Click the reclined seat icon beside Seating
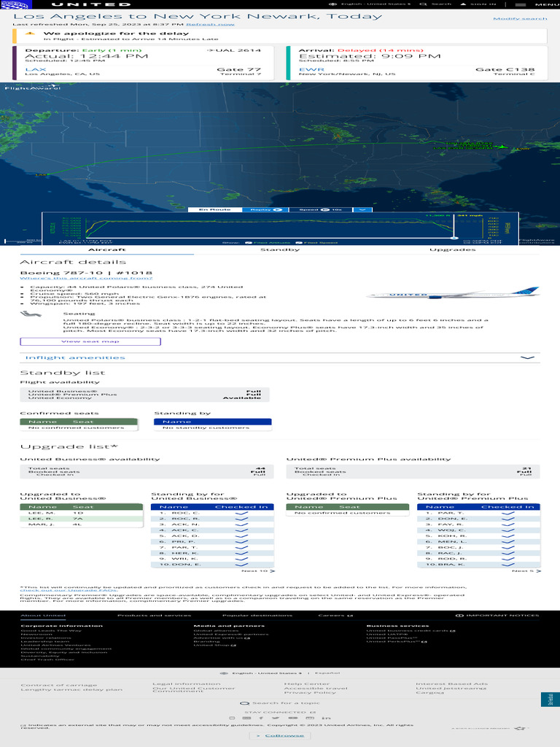Viewport: 560px width, 747px height. click(31, 314)
